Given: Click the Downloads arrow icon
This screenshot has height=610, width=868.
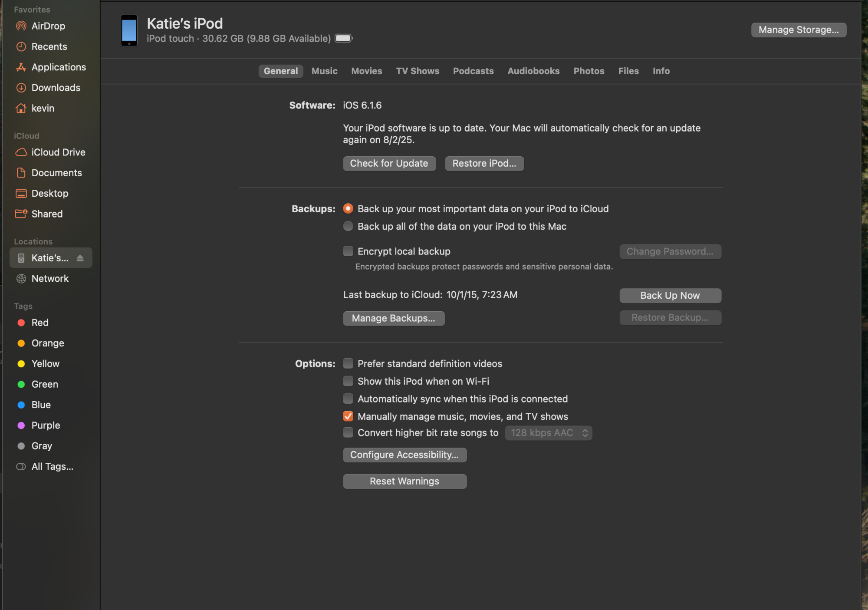Looking at the screenshot, I should pos(21,88).
